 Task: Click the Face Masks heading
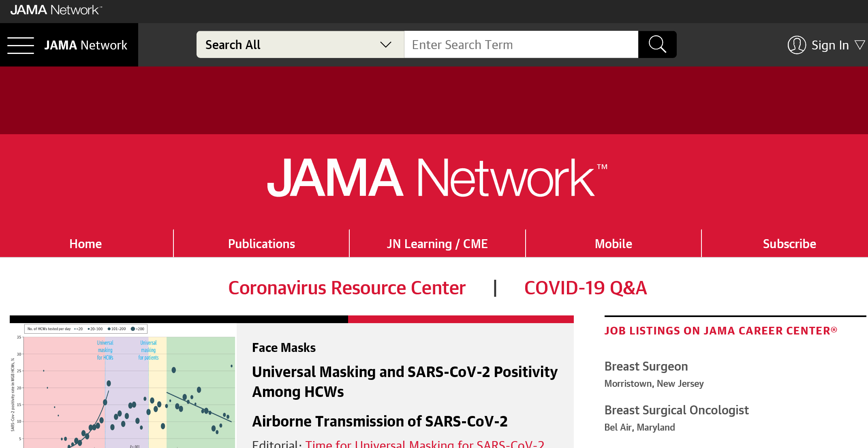coord(284,348)
